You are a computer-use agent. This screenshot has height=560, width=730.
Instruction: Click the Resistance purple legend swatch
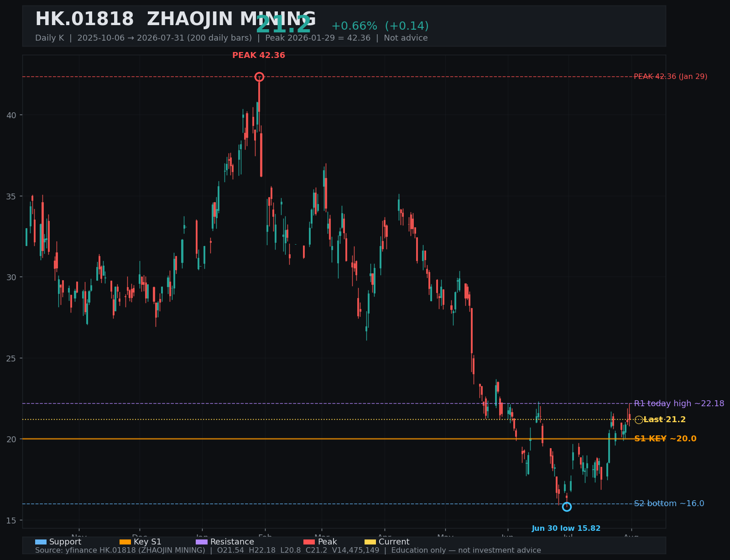coord(202,542)
